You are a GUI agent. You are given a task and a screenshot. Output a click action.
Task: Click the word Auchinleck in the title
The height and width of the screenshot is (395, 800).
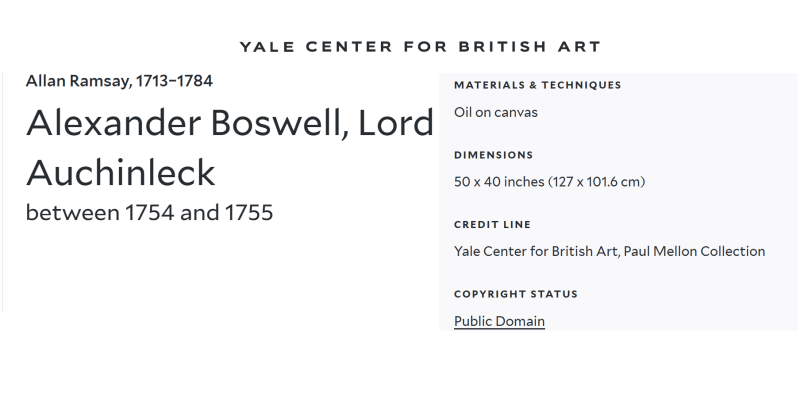click(120, 172)
